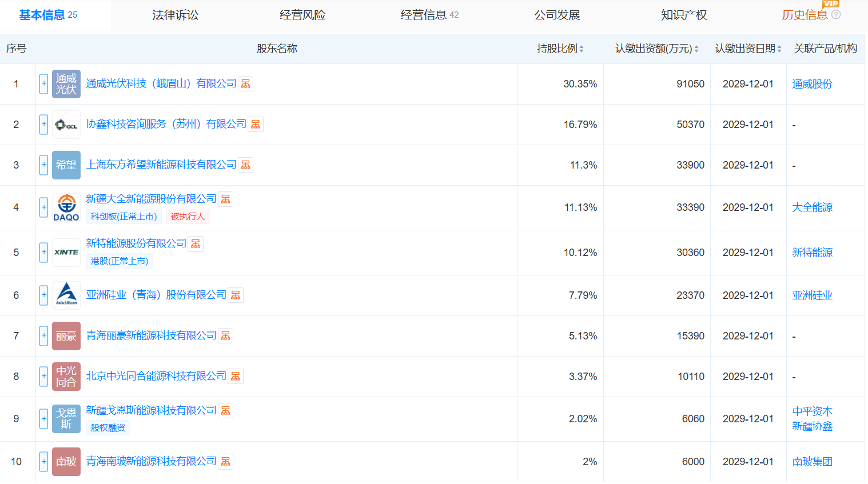This screenshot has height=484, width=868.
Task: Switch to 经营信息 tab
Action: pos(430,15)
